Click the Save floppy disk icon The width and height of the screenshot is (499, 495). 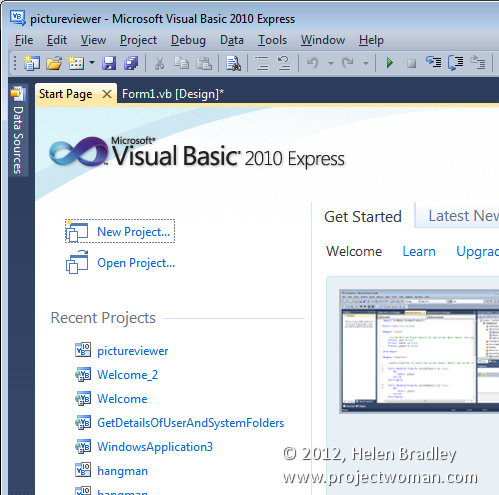pos(109,63)
